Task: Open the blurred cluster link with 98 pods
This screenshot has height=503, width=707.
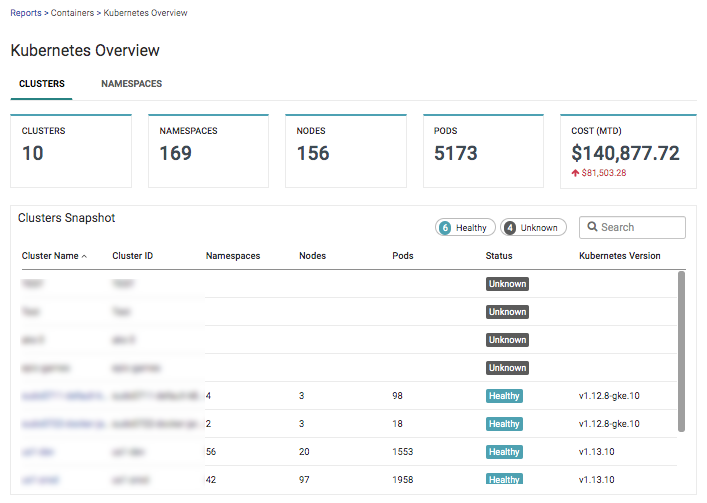Action: coord(63,396)
